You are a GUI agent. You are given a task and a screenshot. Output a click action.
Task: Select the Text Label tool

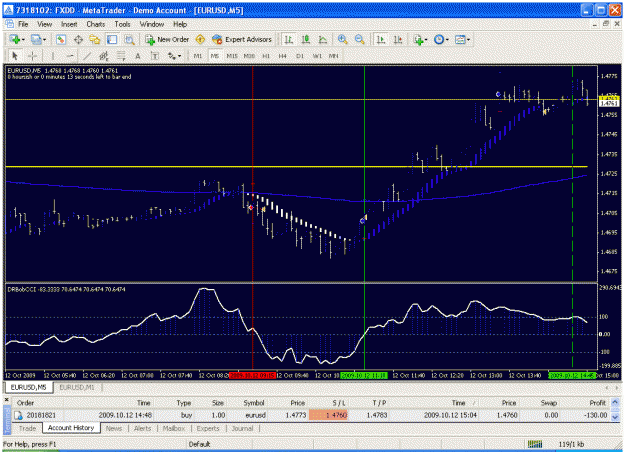coord(155,56)
